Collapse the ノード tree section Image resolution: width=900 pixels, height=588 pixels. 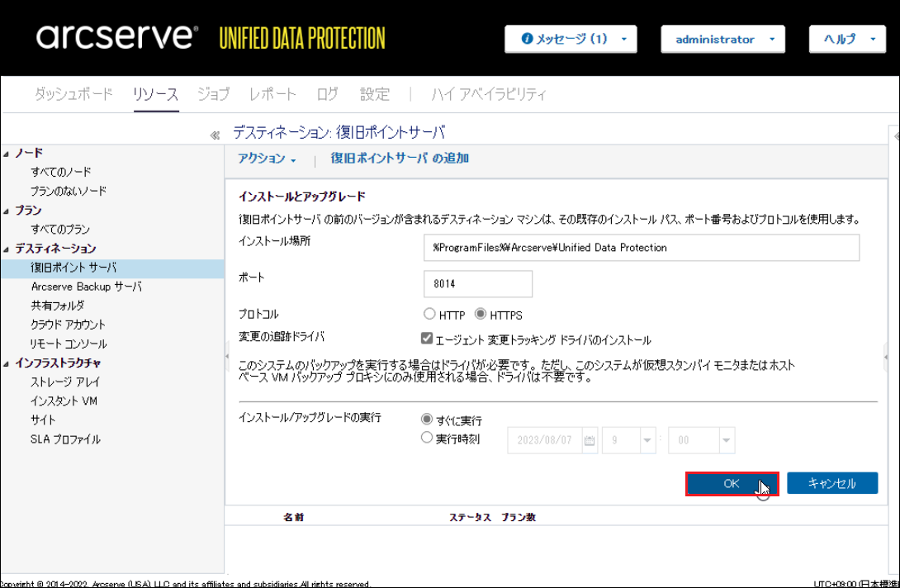[x=7, y=154]
